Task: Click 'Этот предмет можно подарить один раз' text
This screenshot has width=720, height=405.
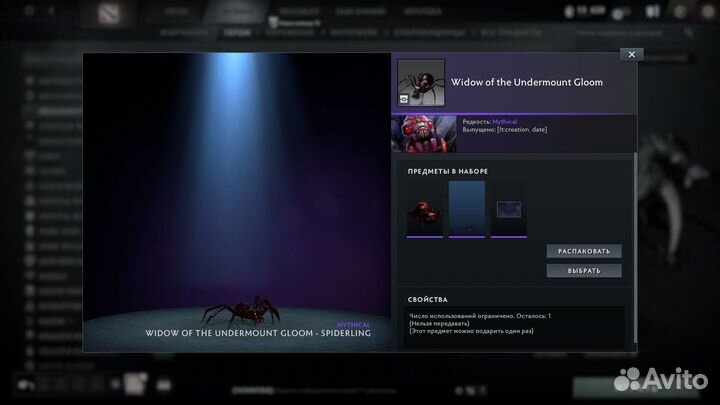Action: 471,331
